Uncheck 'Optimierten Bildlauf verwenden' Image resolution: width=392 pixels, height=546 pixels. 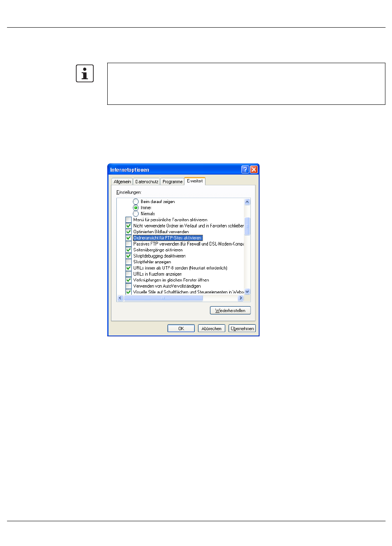[x=128, y=232]
